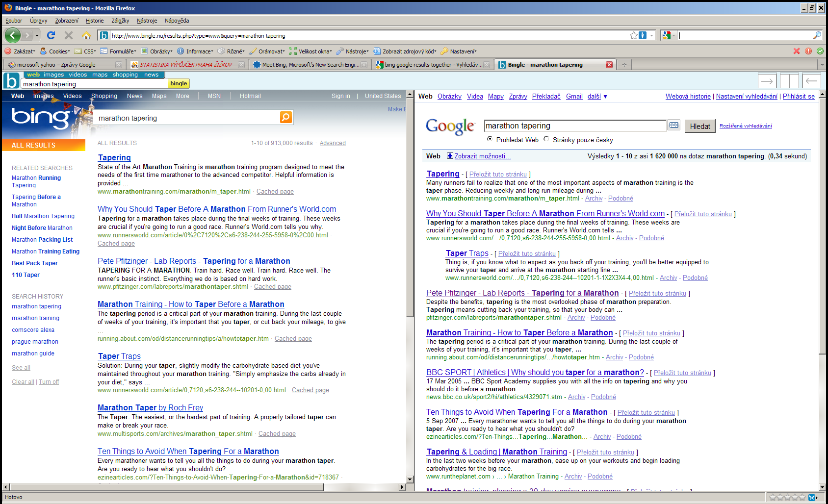This screenshot has height=504, width=828.
Task: Click the gray Stop loading X icon
Action: point(69,35)
